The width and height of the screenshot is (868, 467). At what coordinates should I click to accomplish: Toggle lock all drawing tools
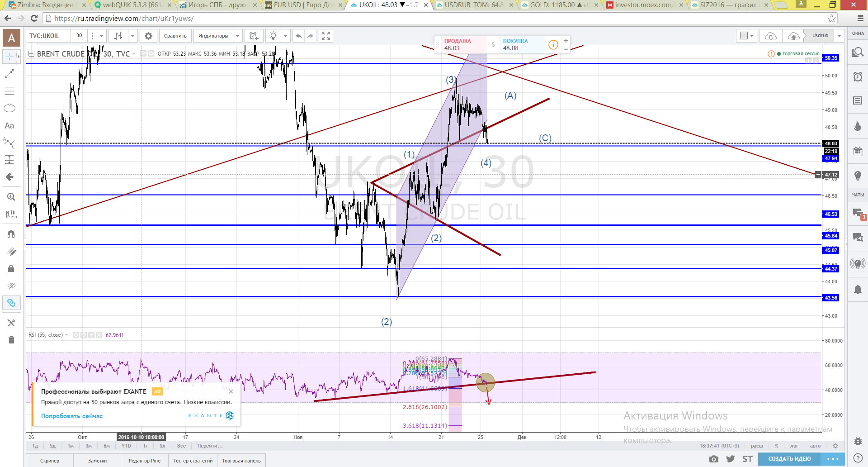11,268
